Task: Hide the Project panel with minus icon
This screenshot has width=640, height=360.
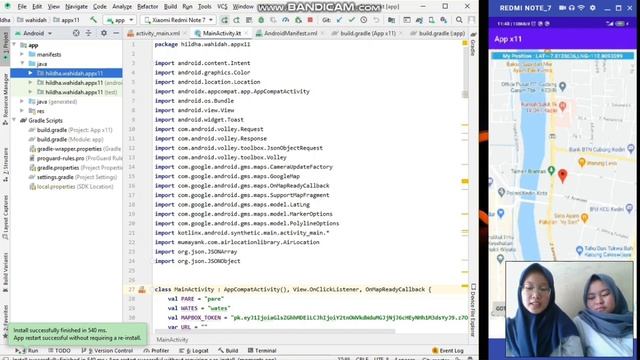Action: pyautogui.click(x=116, y=33)
